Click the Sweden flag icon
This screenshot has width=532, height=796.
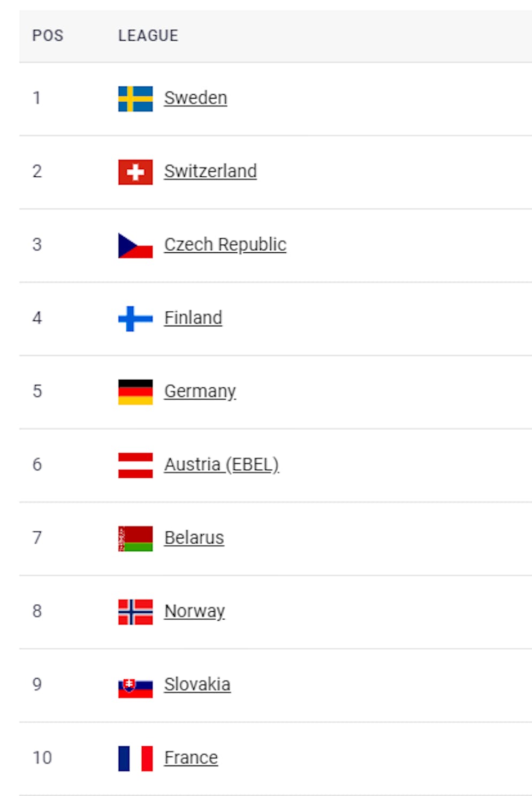[135, 99]
